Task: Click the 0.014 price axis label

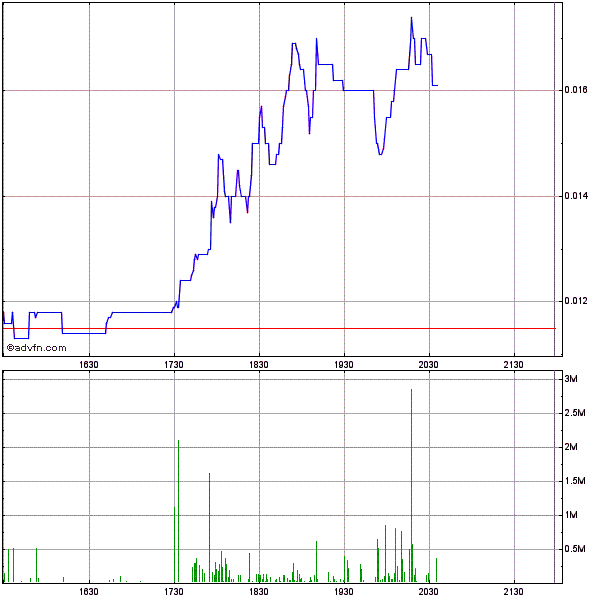Action: click(x=576, y=196)
